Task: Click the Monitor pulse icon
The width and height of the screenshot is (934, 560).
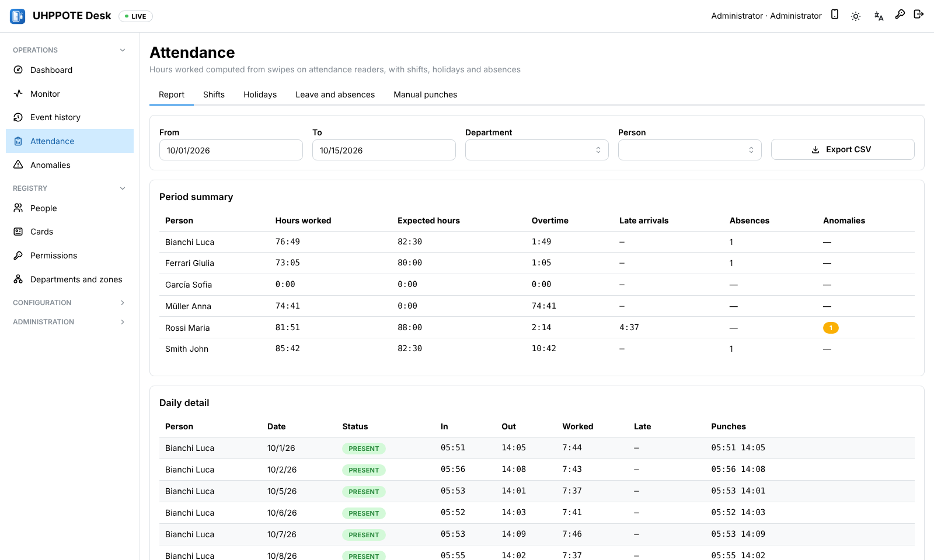Action: pos(18,94)
